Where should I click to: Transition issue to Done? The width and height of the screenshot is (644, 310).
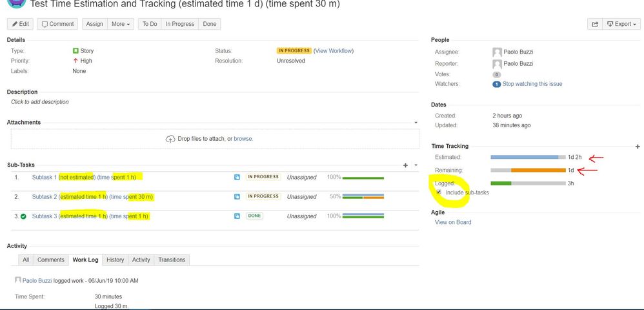click(x=210, y=24)
